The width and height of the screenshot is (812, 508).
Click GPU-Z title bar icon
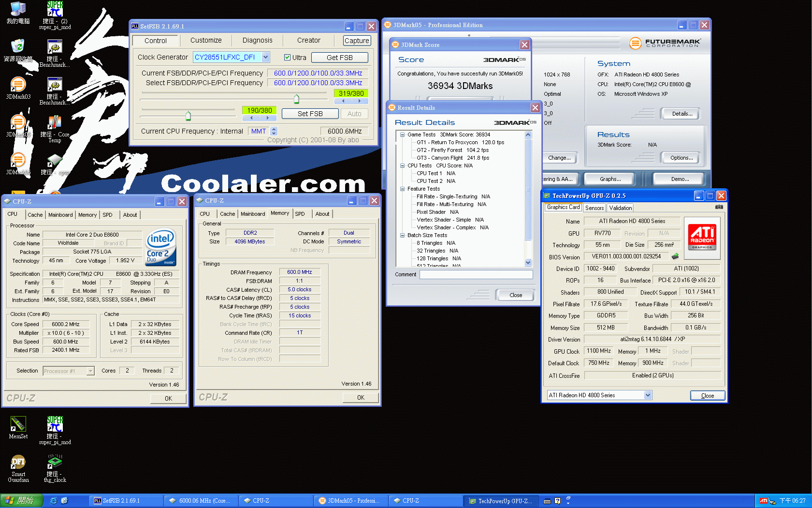(x=547, y=195)
